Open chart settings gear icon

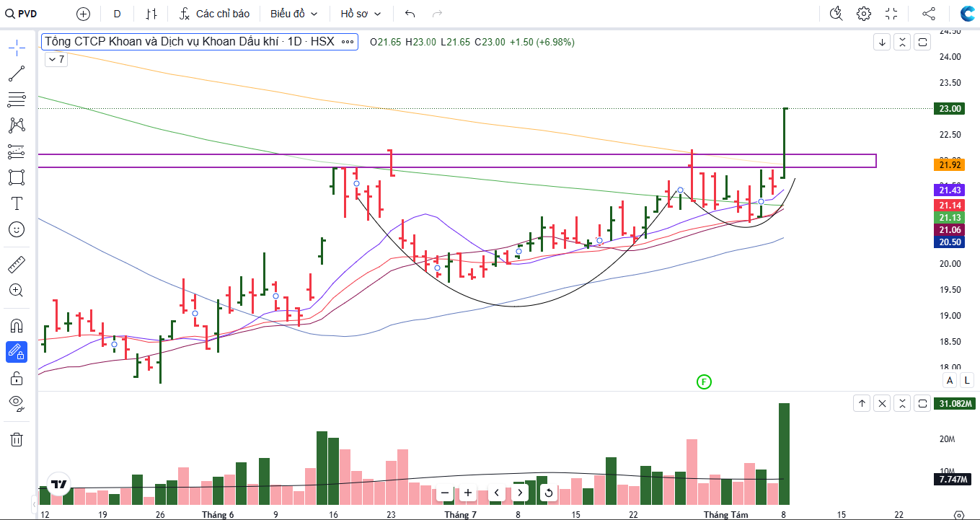[x=864, y=14]
